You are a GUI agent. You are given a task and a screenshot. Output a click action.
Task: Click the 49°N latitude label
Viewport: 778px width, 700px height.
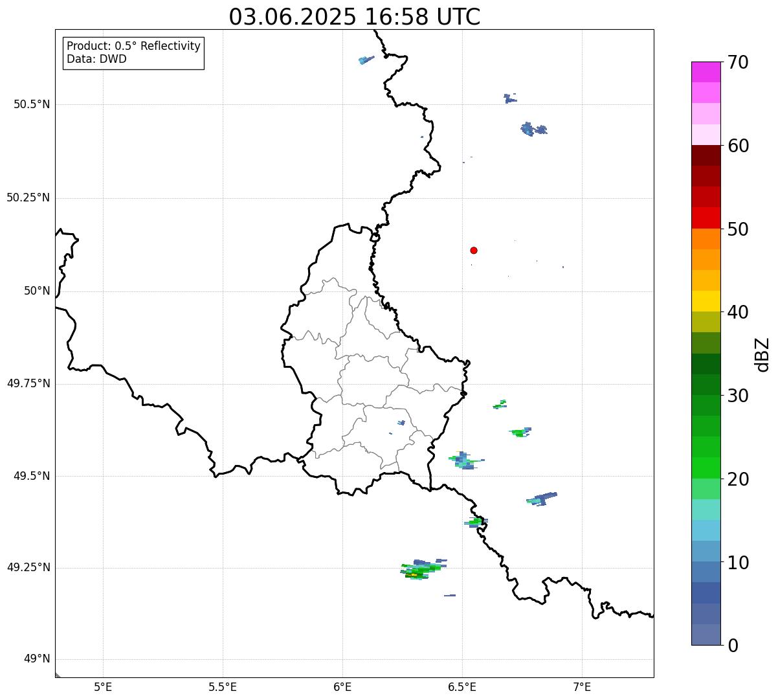pyautogui.click(x=37, y=659)
